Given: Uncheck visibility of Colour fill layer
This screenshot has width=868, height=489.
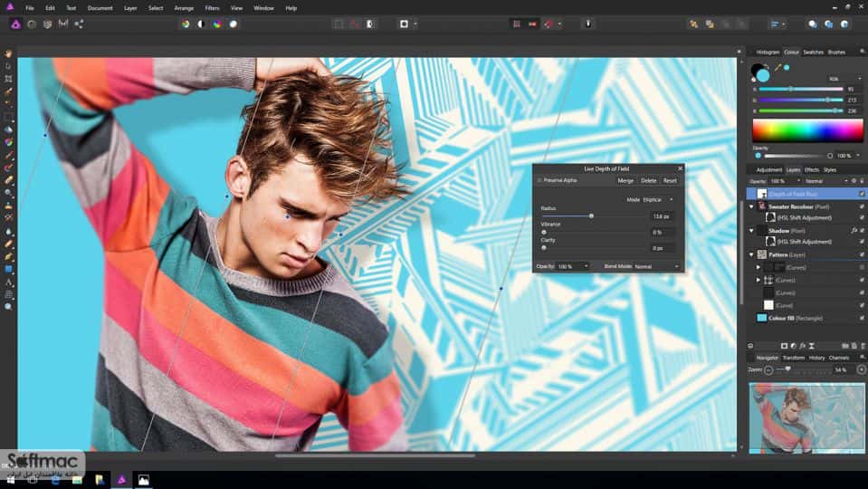Looking at the screenshot, I should pos(862,319).
